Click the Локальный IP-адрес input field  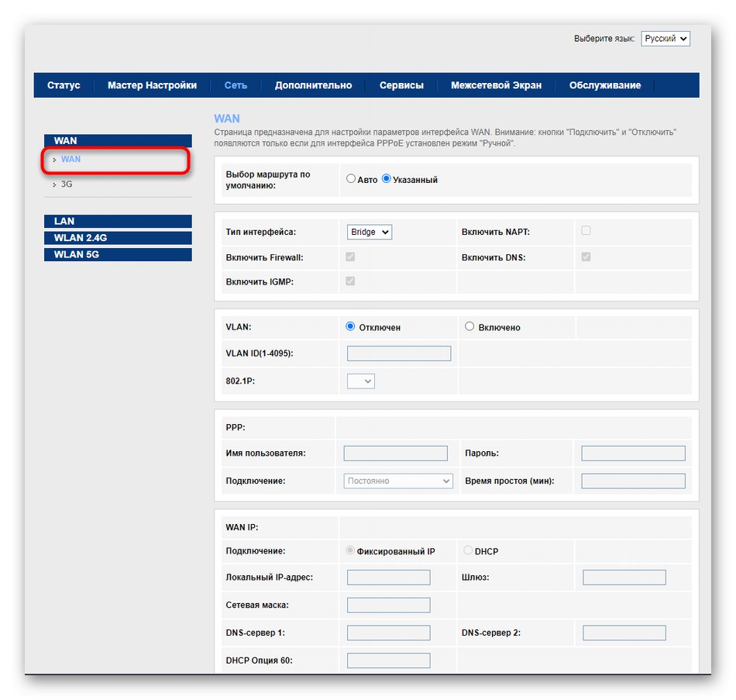[389, 578]
